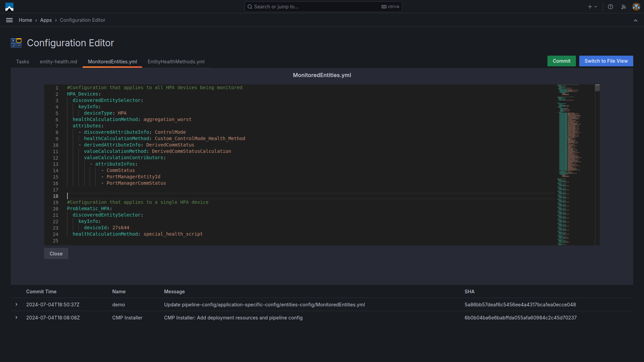Expand the demo commit row
Screen dimensions: 644x362
click(x=16, y=304)
